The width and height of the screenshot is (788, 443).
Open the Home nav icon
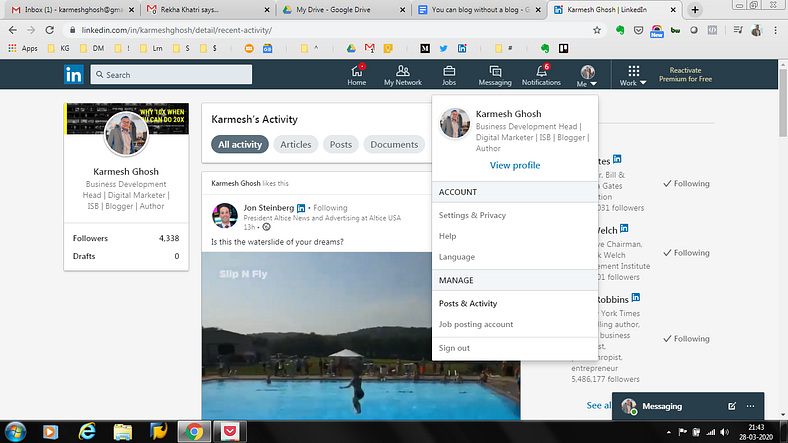(357, 75)
